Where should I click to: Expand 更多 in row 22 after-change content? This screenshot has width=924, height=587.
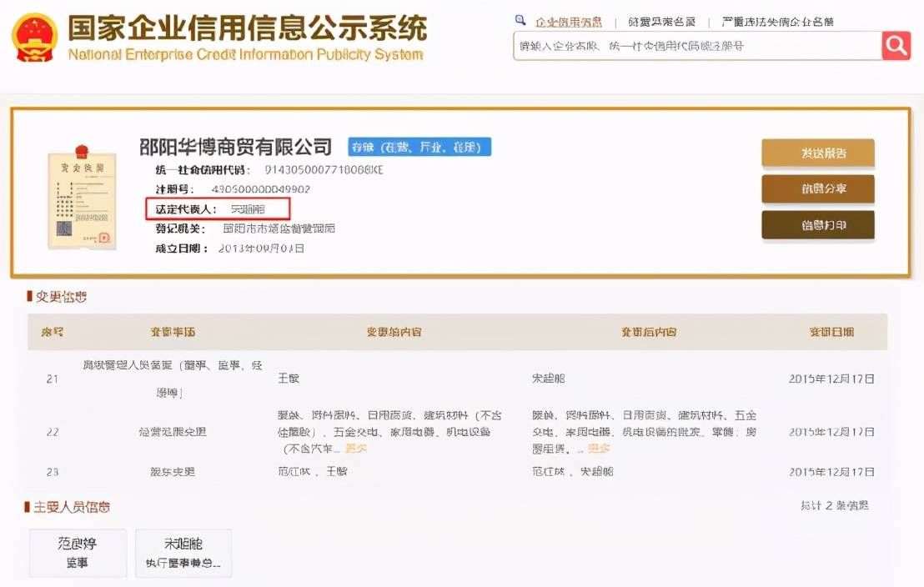[x=599, y=449]
